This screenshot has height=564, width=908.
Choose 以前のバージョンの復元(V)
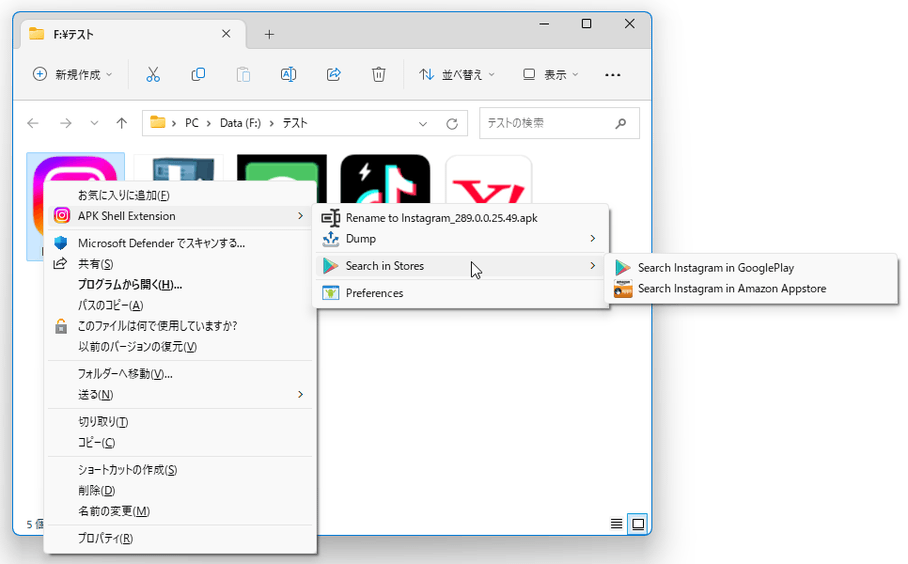[181, 347]
